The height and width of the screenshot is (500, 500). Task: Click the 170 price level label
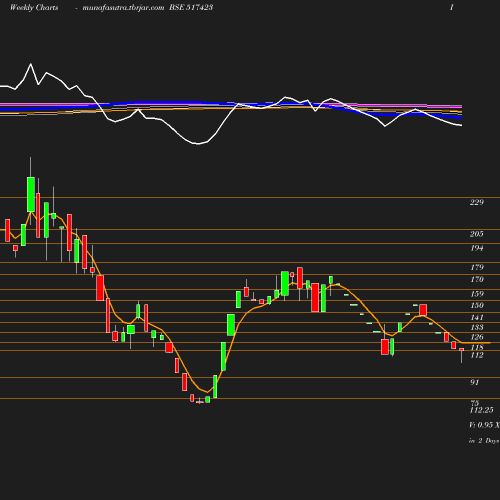coord(477,279)
